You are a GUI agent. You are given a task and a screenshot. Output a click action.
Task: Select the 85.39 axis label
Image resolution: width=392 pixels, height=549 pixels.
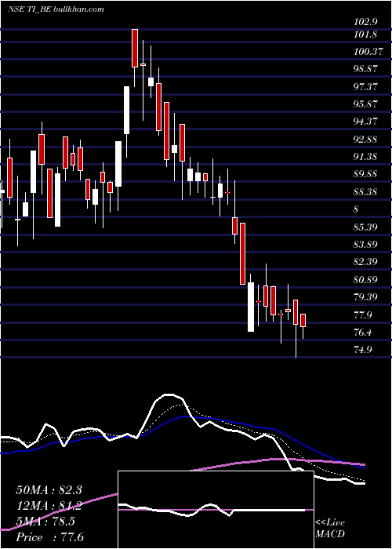(x=366, y=227)
